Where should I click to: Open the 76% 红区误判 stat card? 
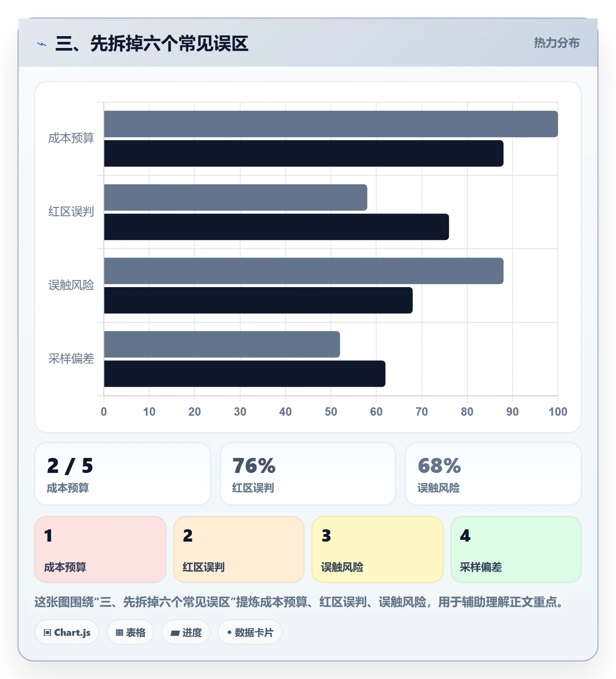[x=308, y=474]
